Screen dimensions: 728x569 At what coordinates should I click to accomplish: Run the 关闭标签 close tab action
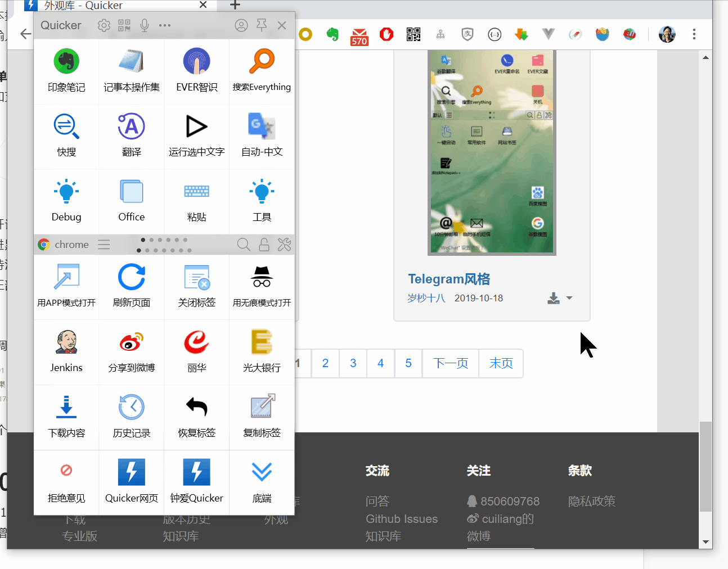[196, 287]
